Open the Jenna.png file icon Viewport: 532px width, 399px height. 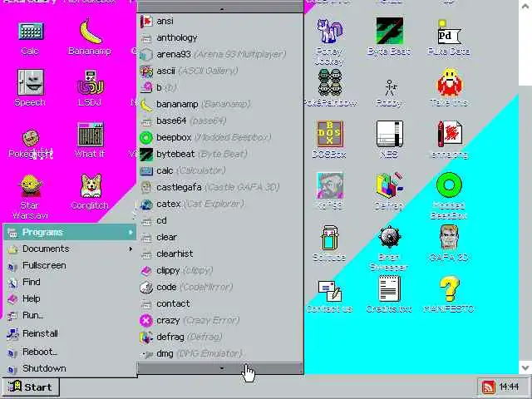click(449, 140)
